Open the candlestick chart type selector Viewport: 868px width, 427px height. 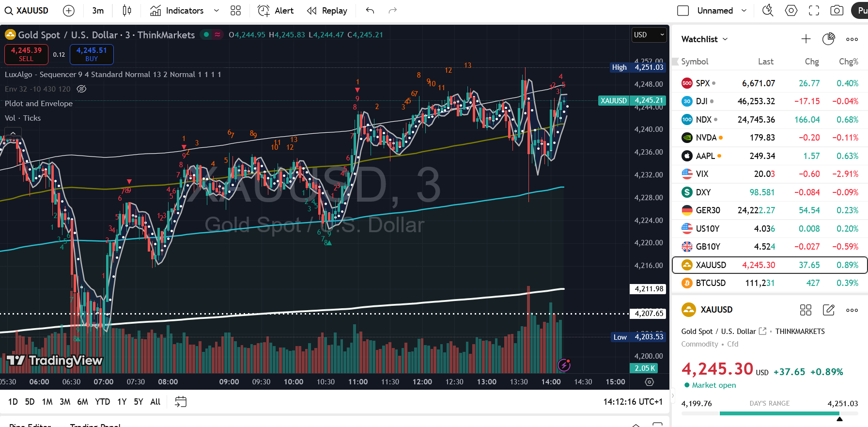click(x=127, y=11)
